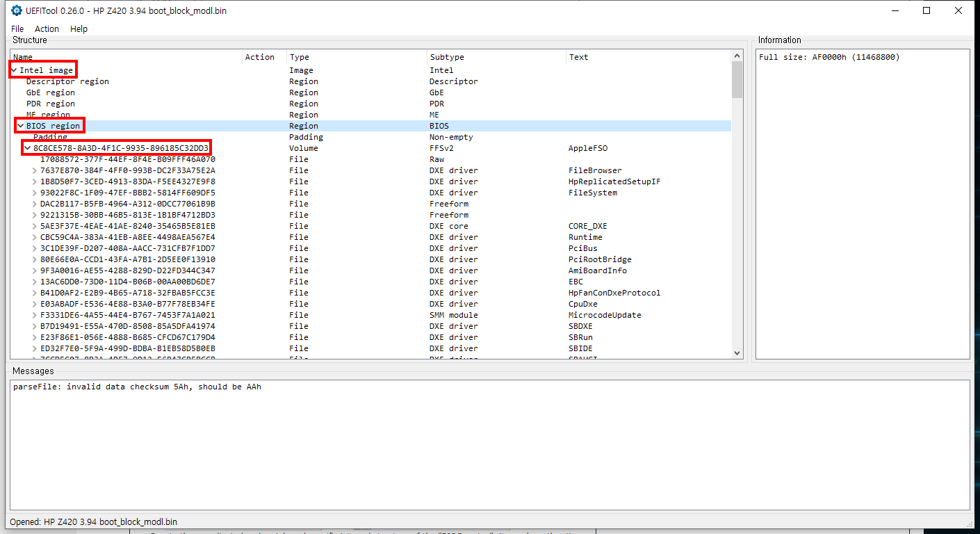Click the Full size AF0000h information text
980x534 pixels.
point(829,57)
